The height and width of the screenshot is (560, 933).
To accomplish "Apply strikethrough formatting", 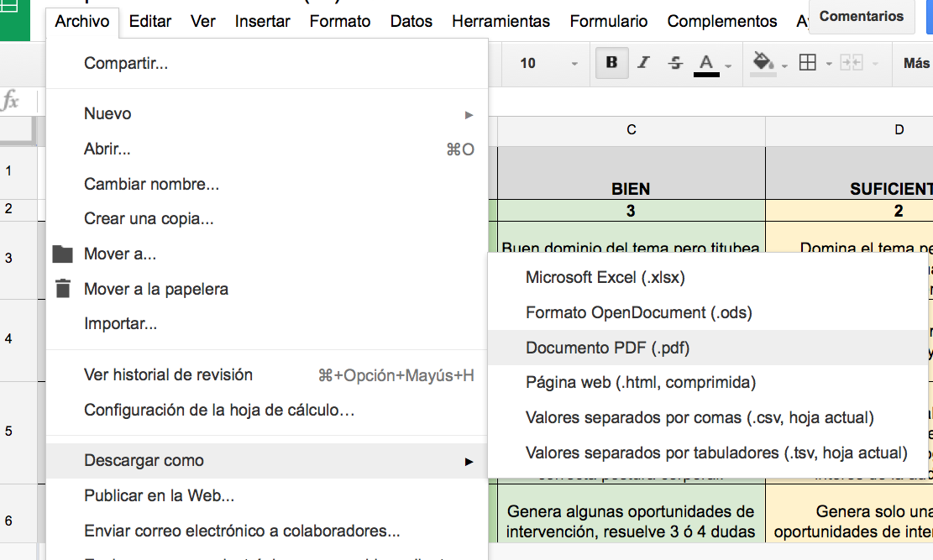I will click(x=675, y=62).
